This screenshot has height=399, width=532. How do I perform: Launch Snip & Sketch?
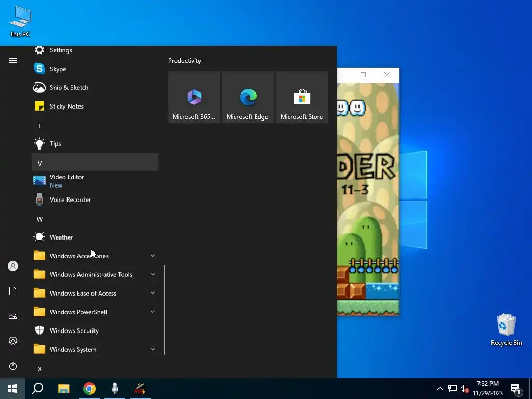click(x=95, y=87)
